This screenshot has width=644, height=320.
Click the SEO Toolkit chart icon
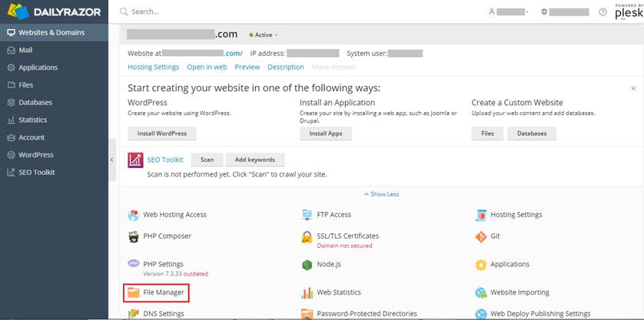(x=135, y=160)
